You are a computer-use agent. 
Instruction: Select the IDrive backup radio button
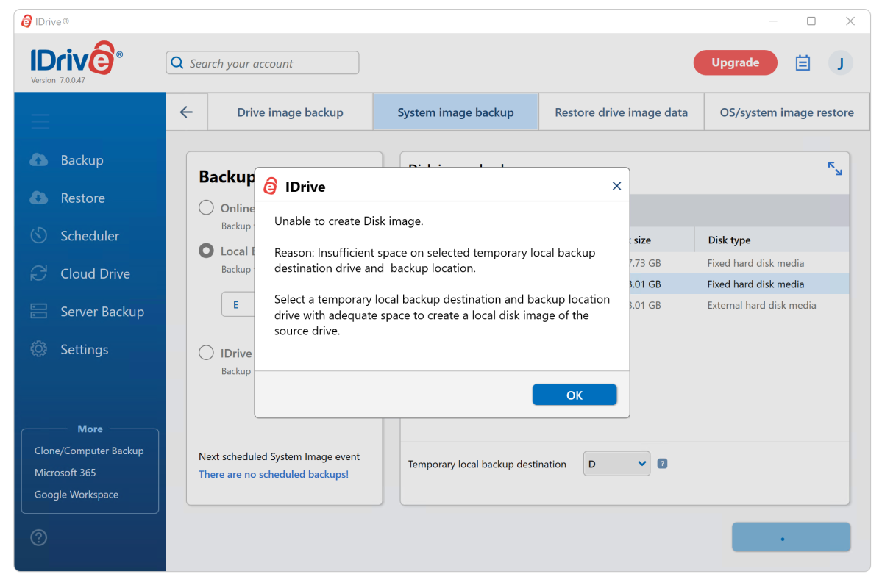[x=207, y=353]
